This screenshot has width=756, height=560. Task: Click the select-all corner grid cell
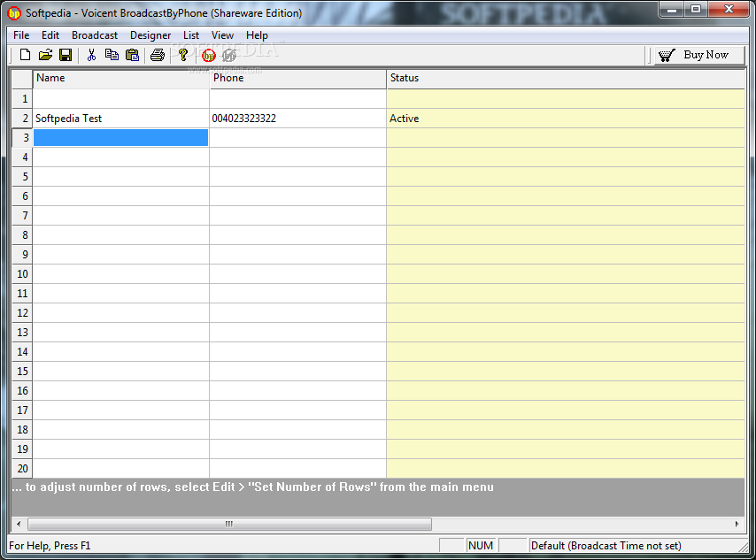point(22,79)
